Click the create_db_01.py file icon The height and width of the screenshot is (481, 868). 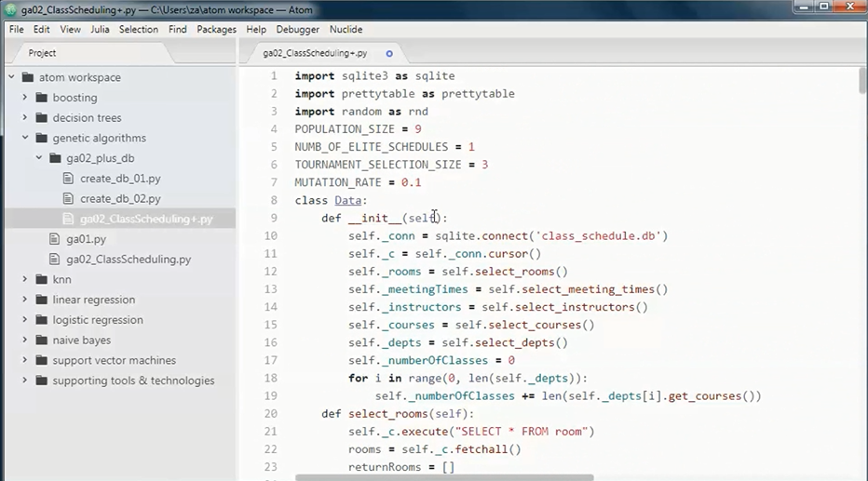(68, 178)
